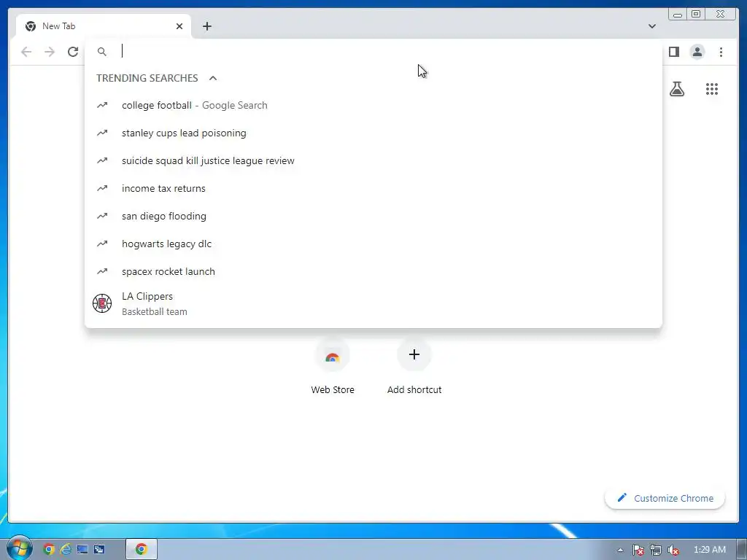Launch Internet Explorer from taskbar
The height and width of the screenshot is (560, 747).
click(x=66, y=549)
